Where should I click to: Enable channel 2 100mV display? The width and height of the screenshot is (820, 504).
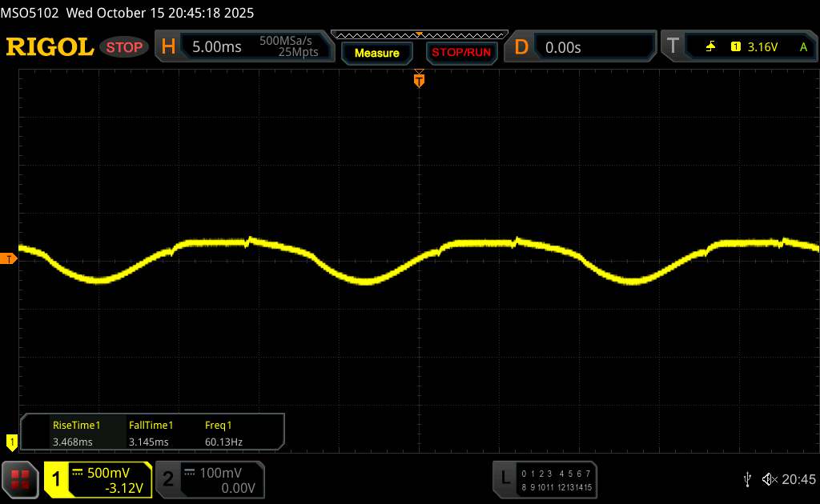tap(208, 479)
